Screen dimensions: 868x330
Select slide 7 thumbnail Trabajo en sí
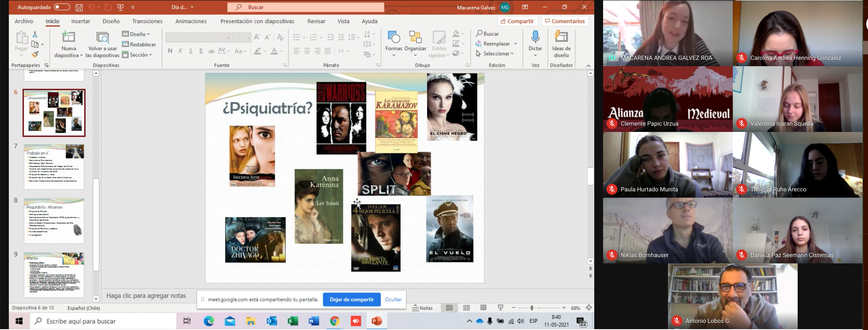[54, 166]
